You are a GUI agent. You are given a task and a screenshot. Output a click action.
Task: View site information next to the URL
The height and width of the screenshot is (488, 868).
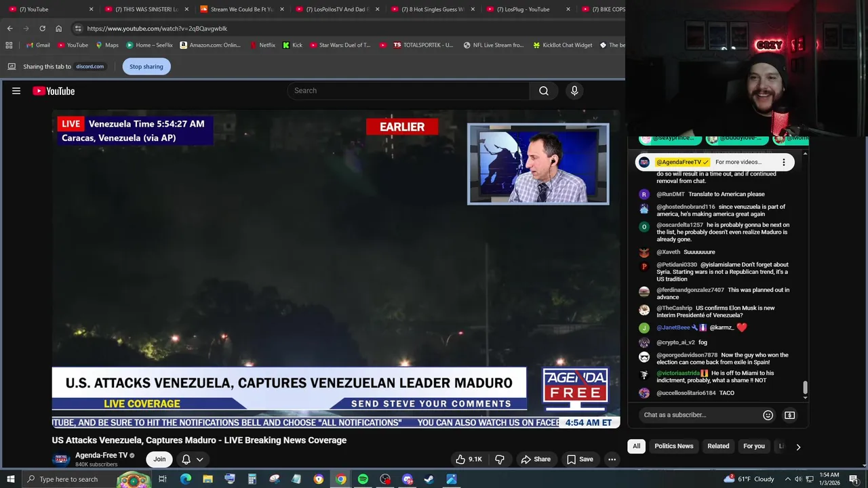pyautogui.click(x=78, y=28)
